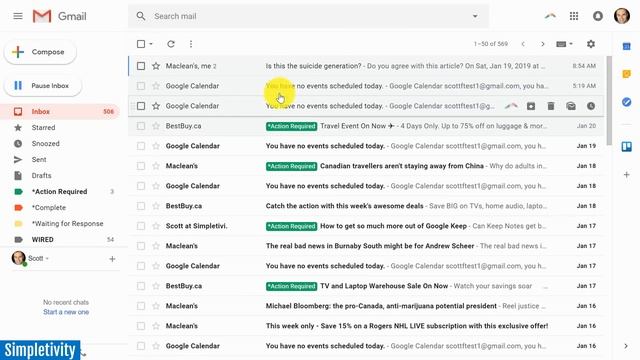This screenshot has height=360, width=640.
Task: Go to newer messages page
Action: pyautogui.click(x=523, y=44)
